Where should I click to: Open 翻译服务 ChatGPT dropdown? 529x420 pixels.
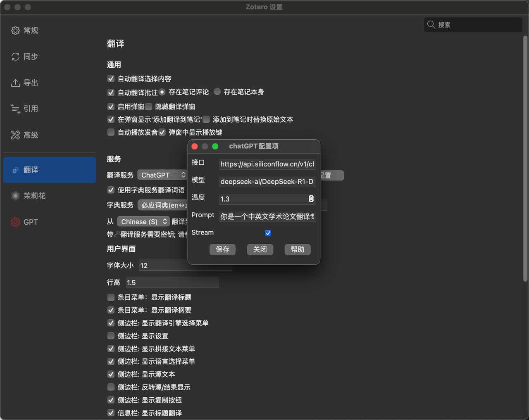pos(162,175)
